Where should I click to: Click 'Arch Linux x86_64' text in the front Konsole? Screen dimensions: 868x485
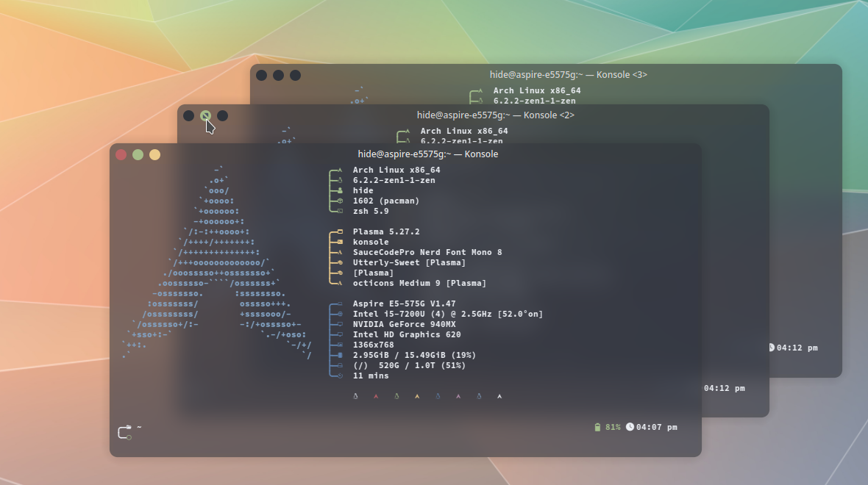[x=396, y=170]
